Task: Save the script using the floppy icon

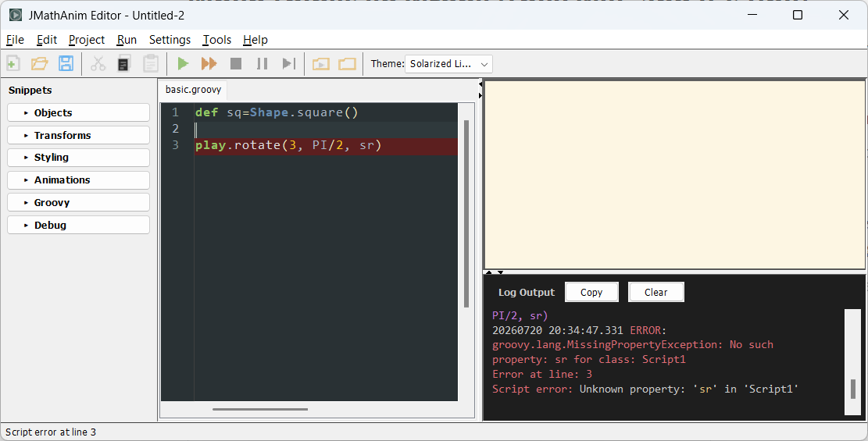Action: click(x=66, y=64)
